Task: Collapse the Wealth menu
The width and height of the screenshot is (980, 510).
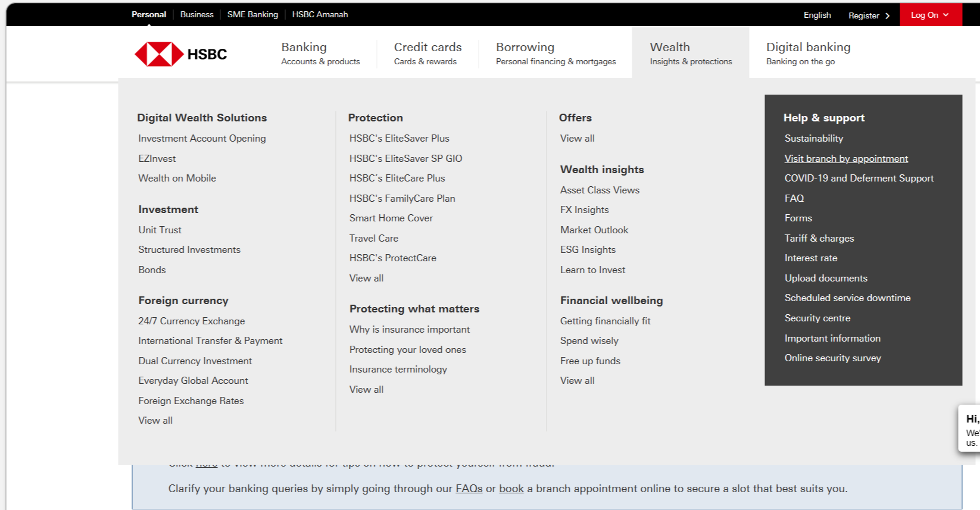Action: tap(691, 53)
